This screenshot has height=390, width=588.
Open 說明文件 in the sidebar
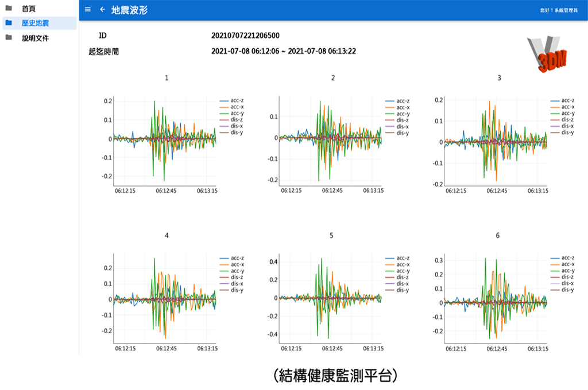(35, 38)
